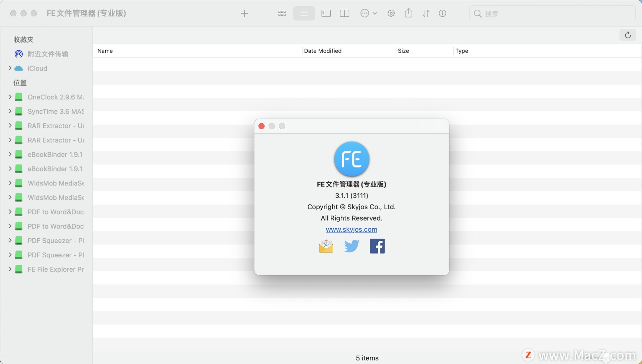This screenshot has width=642, height=364.
Task: Click the second eBookBinder 1.9.1 drive icon
Action: coord(19,169)
